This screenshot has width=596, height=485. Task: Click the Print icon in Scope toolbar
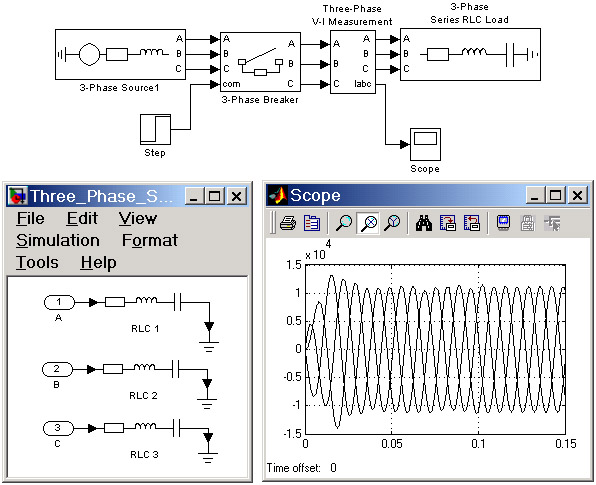pyautogui.click(x=288, y=223)
